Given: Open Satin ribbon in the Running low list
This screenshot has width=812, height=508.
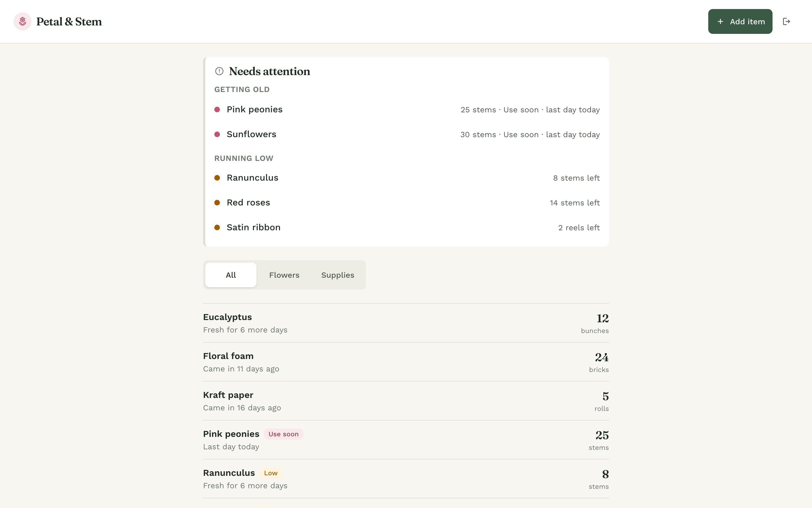Looking at the screenshot, I should click(407, 227).
